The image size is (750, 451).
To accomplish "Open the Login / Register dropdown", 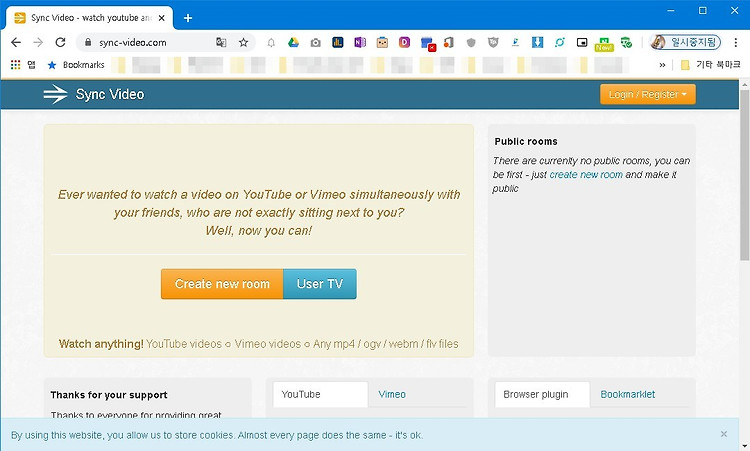I will pyautogui.click(x=648, y=94).
